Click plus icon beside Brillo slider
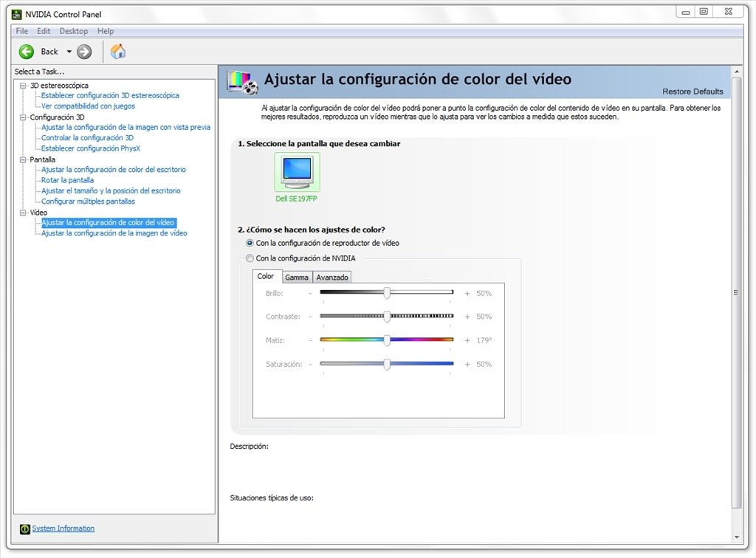The image size is (756, 558). coord(467,294)
